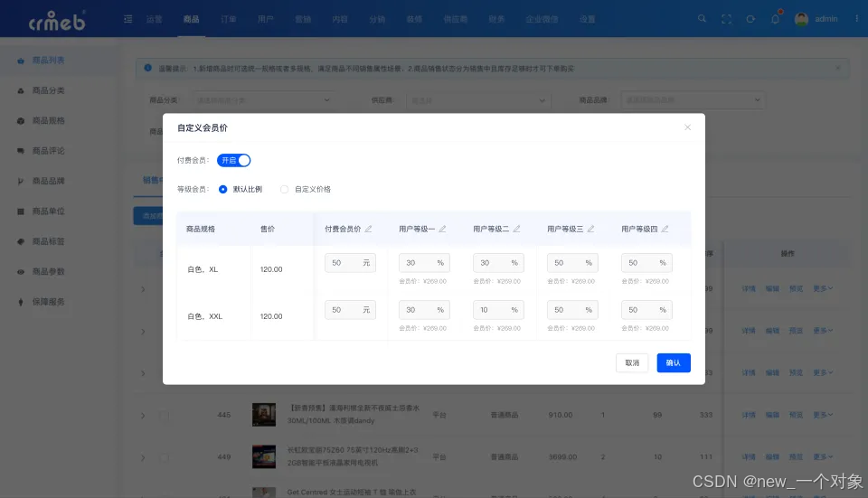
Task: Tick the checkbox for product row 449
Action: (x=164, y=457)
